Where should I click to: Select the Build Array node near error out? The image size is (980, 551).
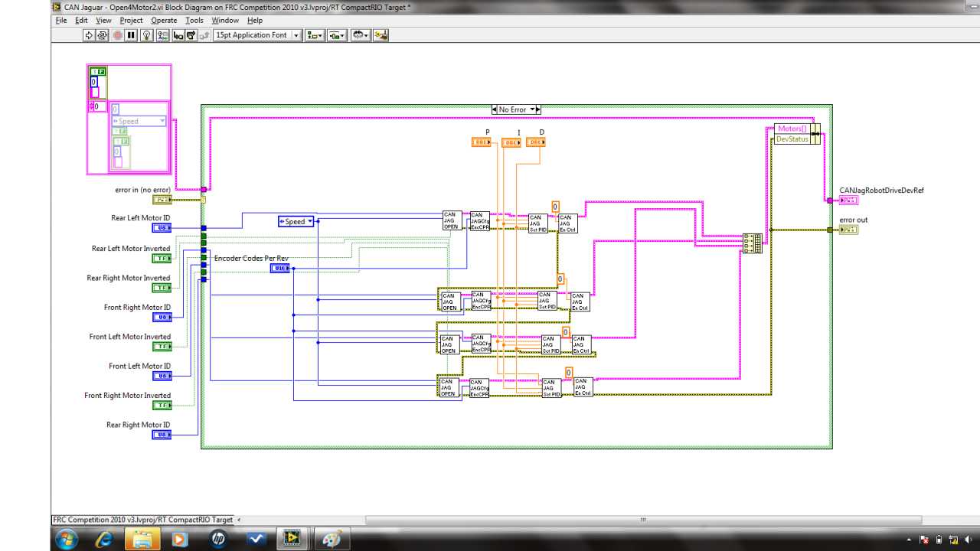point(753,243)
